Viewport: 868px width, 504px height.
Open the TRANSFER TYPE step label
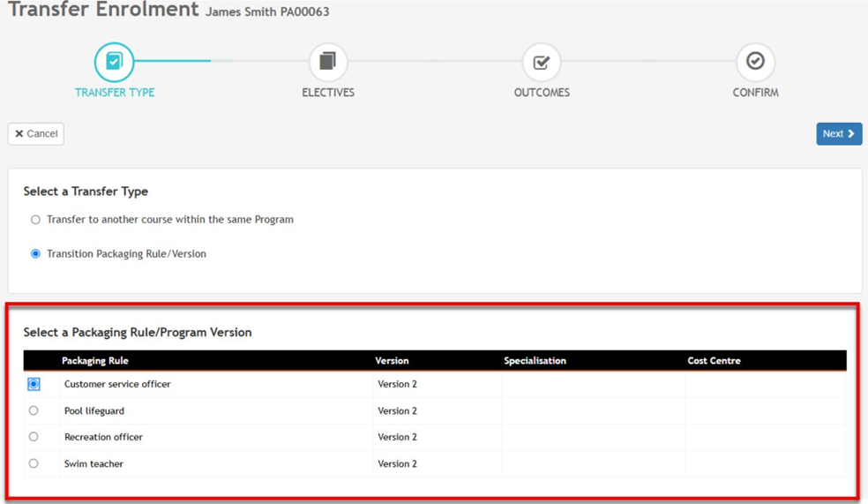tap(115, 93)
